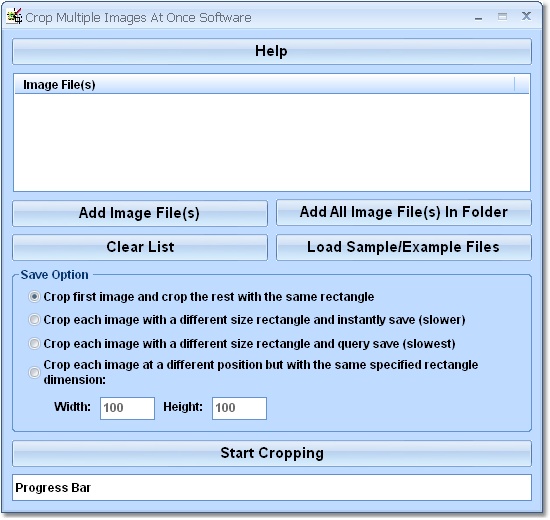Click the Progress Bar area

(272, 487)
